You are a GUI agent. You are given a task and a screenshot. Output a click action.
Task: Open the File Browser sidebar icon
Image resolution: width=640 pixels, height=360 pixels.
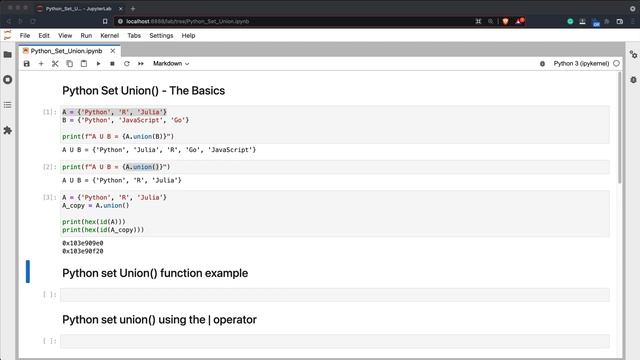coord(7,55)
